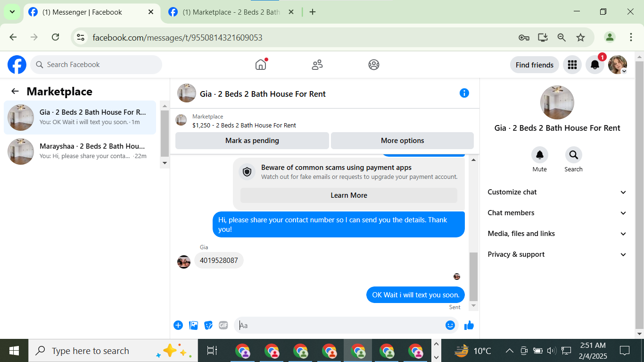Viewport: 644px width, 362px height.
Task: Click the Chrome address bar URL
Action: (x=177, y=37)
